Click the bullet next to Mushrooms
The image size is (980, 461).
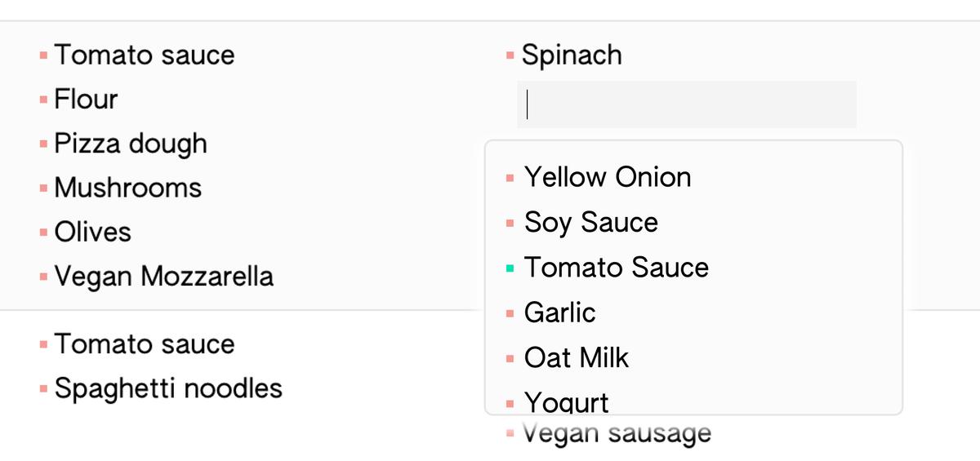(x=43, y=188)
